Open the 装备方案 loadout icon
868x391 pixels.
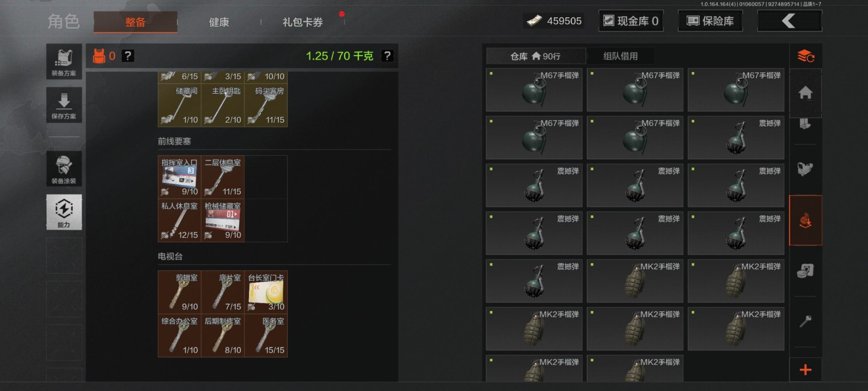click(64, 62)
